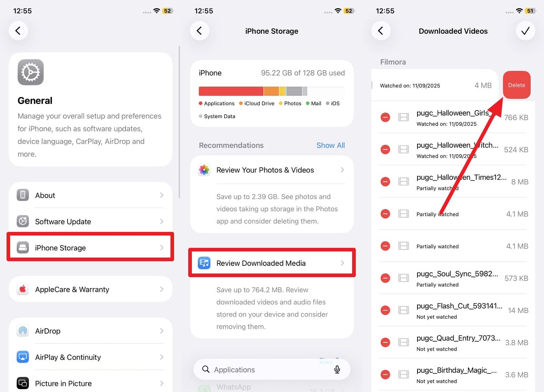544x392 pixels.
Task: Open the Software Update row chevron
Action: [162, 221]
